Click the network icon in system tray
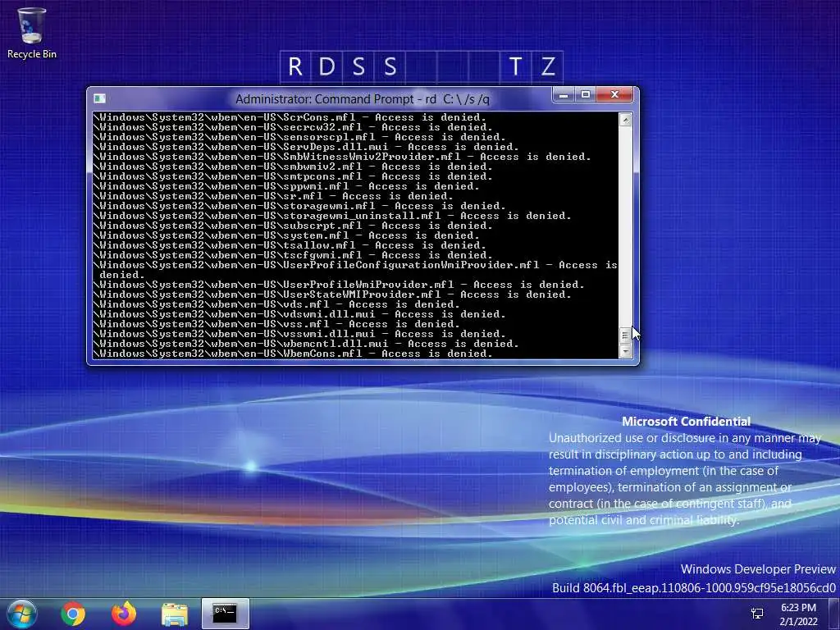Viewport: 840px width, 630px height. click(x=757, y=614)
